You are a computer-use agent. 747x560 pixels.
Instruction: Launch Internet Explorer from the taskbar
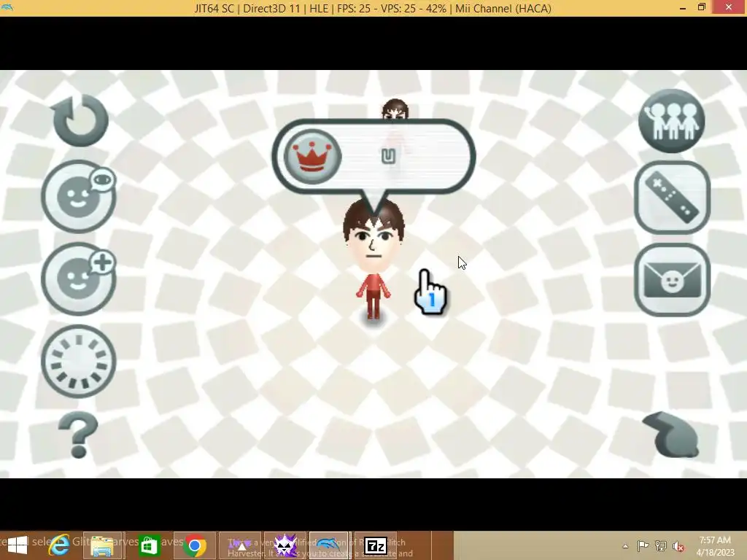58,545
